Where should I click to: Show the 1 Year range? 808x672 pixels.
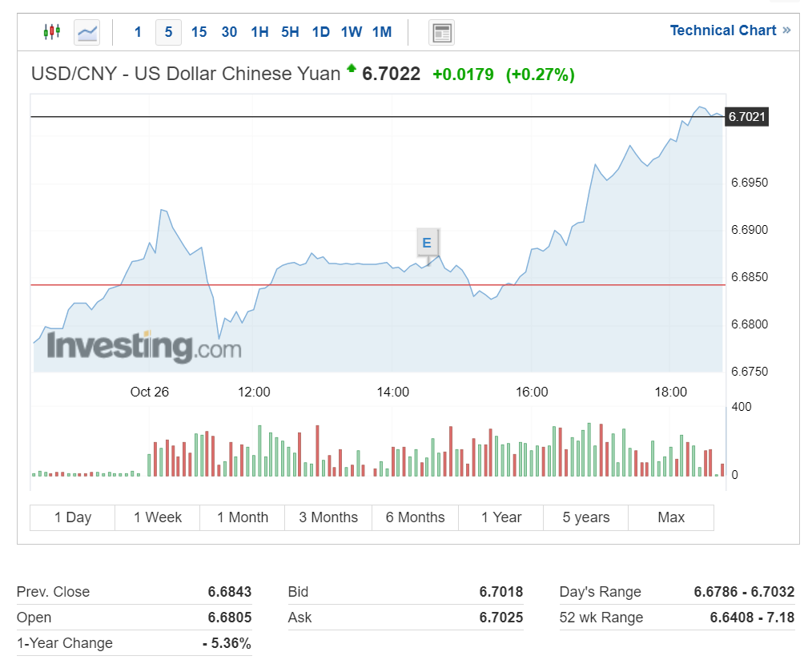[500, 517]
